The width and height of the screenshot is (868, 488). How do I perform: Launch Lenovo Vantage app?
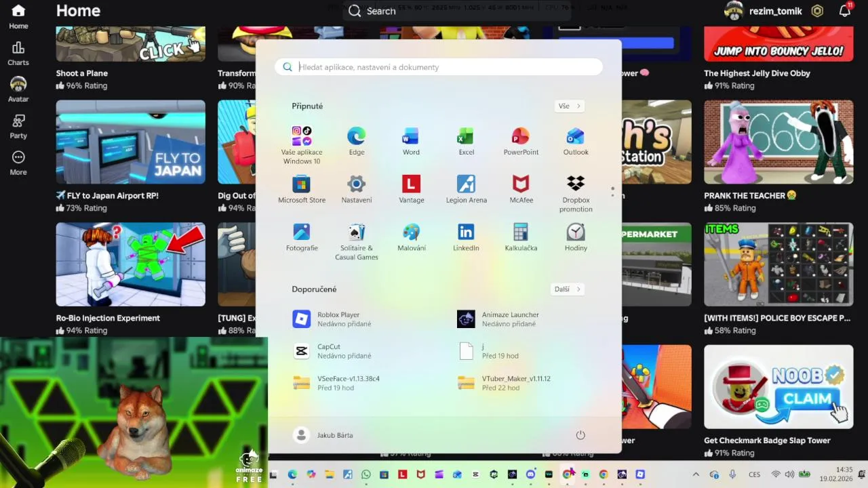411,190
